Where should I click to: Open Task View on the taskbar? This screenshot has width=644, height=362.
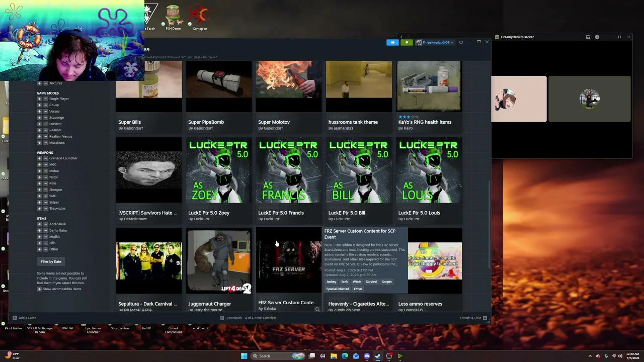(x=312, y=356)
